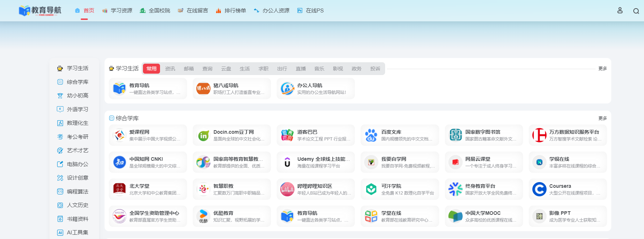Jump to 人文历史 in the sidebar
This screenshot has width=644, height=239.
click(73, 205)
